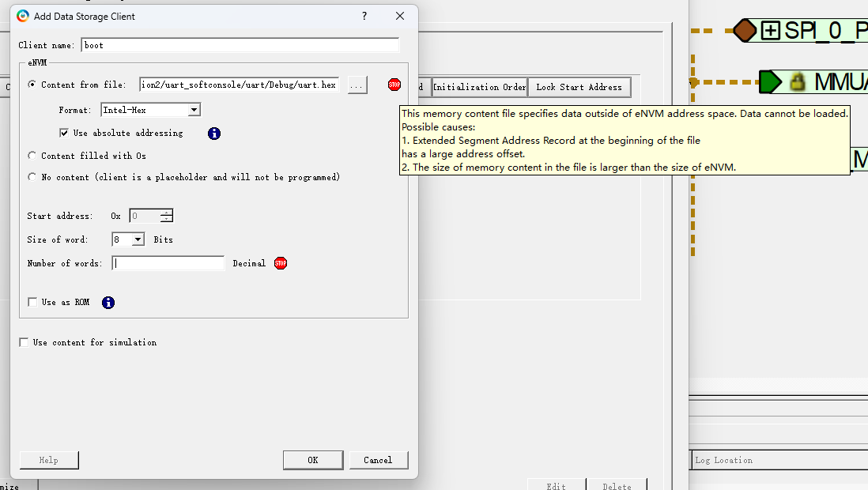Enable Use content for simulation checkbox
Screen dimensions: 868x490
click(x=24, y=342)
